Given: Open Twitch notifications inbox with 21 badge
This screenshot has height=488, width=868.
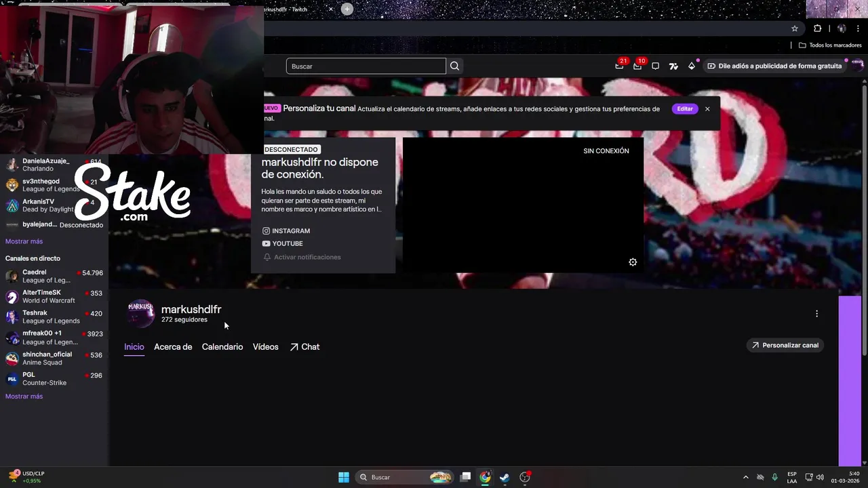Looking at the screenshot, I should [619, 66].
